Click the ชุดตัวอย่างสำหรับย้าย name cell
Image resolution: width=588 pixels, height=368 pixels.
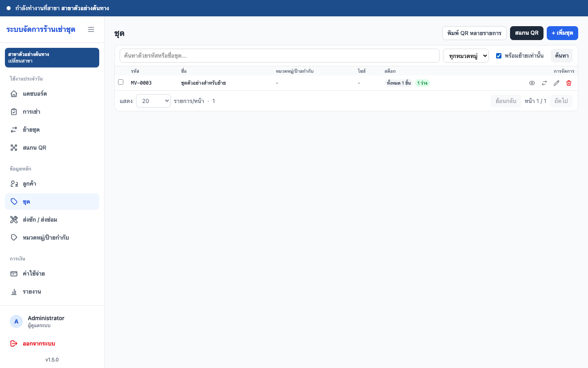tap(203, 83)
